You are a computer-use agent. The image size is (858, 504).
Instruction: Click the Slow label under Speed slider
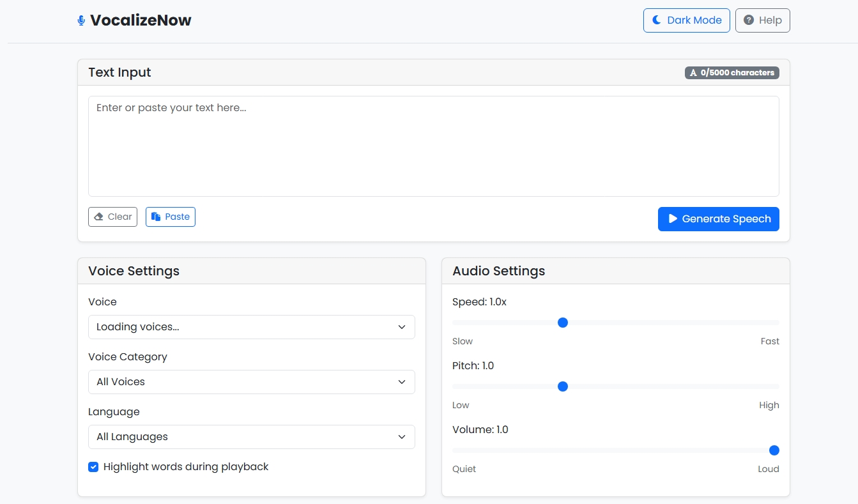pyautogui.click(x=463, y=341)
